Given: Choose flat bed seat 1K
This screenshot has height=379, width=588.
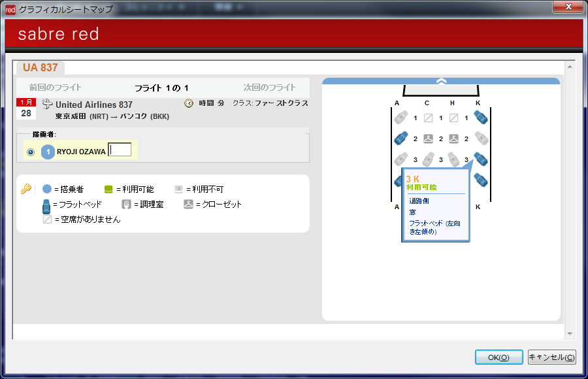Looking at the screenshot, I should pyautogui.click(x=481, y=117).
